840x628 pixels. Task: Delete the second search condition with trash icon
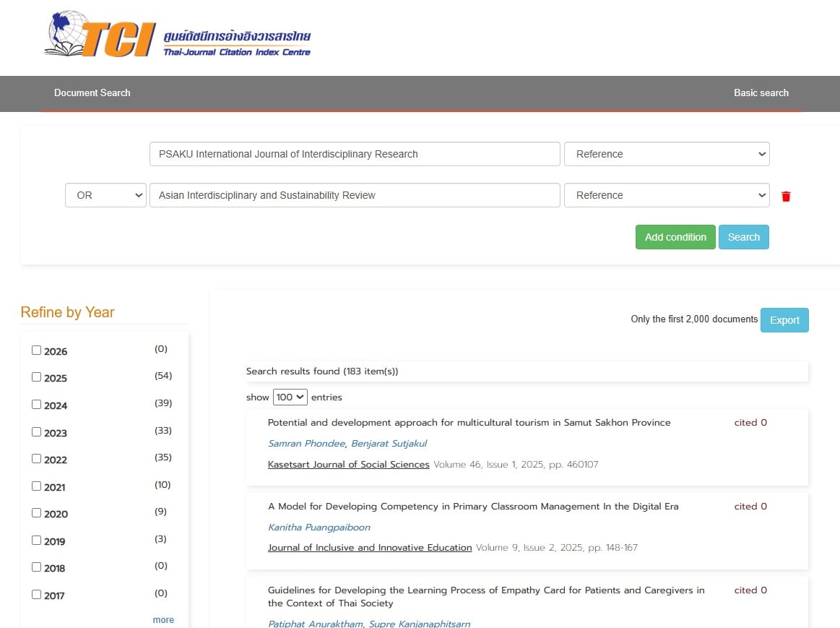coord(786,196)
